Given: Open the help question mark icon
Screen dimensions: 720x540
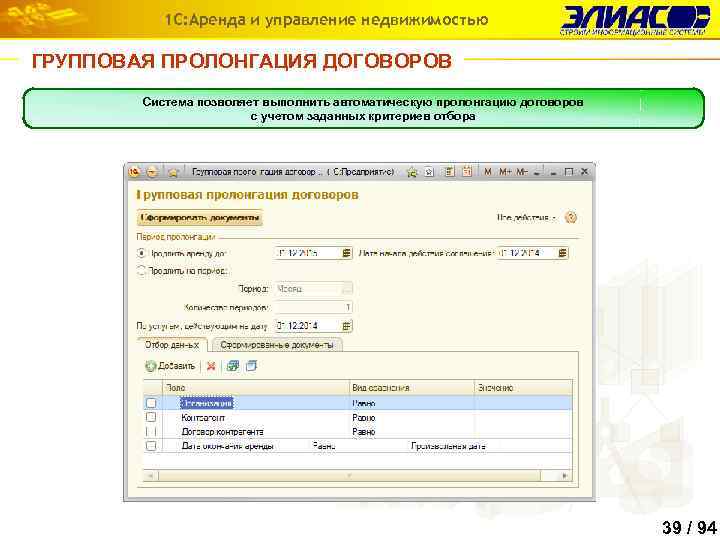Looking at the screenshot, I should coord(571,217).
